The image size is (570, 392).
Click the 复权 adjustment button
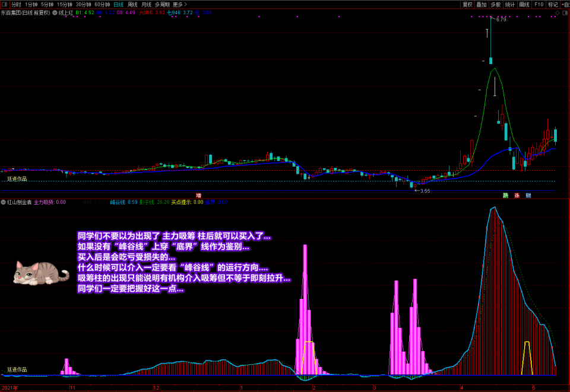pos(467,4)
